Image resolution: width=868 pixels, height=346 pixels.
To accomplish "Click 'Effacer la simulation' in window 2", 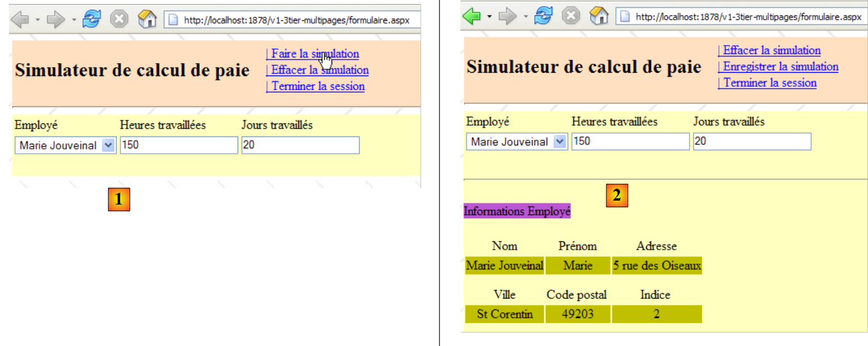I will pos(769,50).
